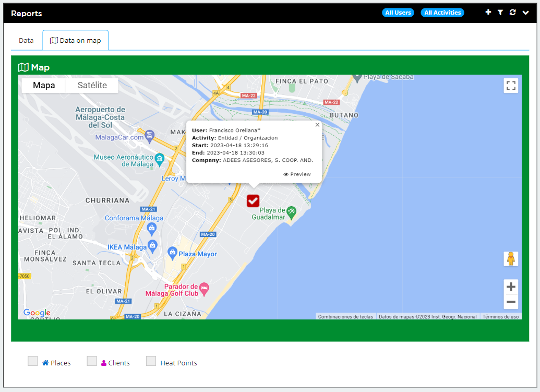Click the FINCA MONSÁLVEZ area label

pos(45,256)
